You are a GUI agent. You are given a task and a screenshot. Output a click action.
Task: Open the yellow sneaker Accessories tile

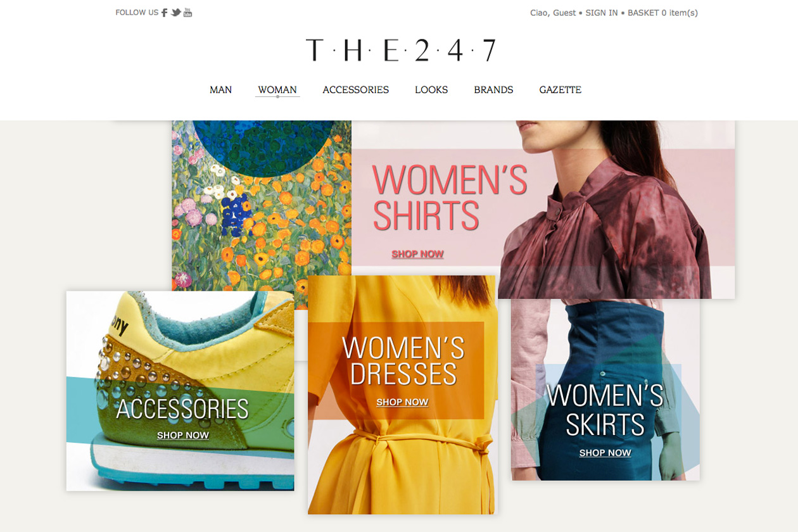[180, 391]
